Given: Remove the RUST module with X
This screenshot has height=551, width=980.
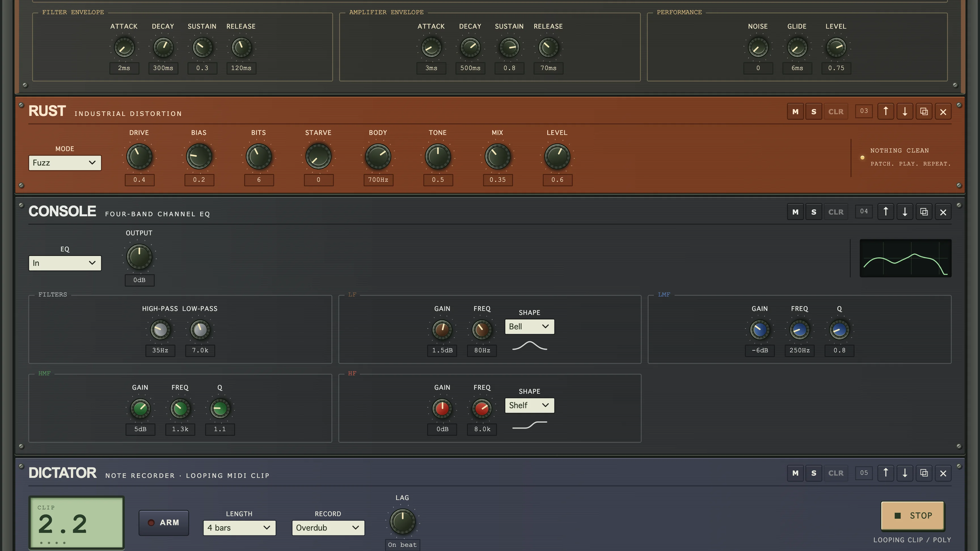Looking at the screenshot, I should (943, 111).
